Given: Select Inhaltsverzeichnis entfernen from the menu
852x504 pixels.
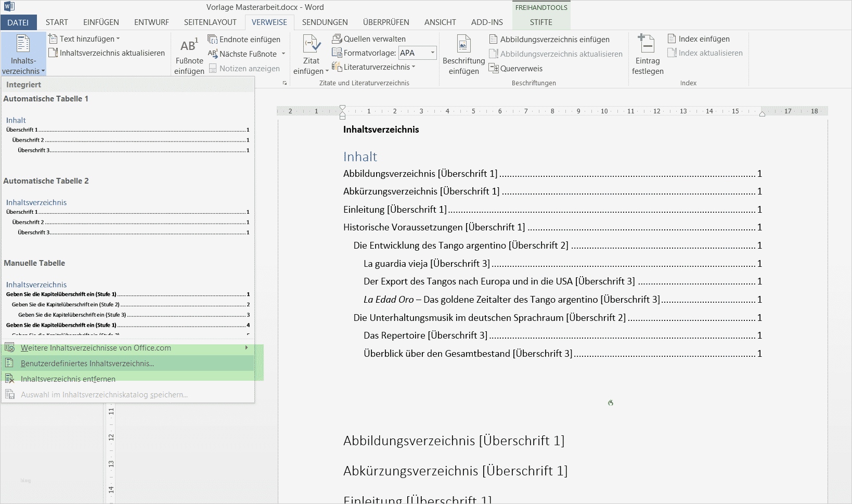Looking at the screenshot, I should 67,379.
